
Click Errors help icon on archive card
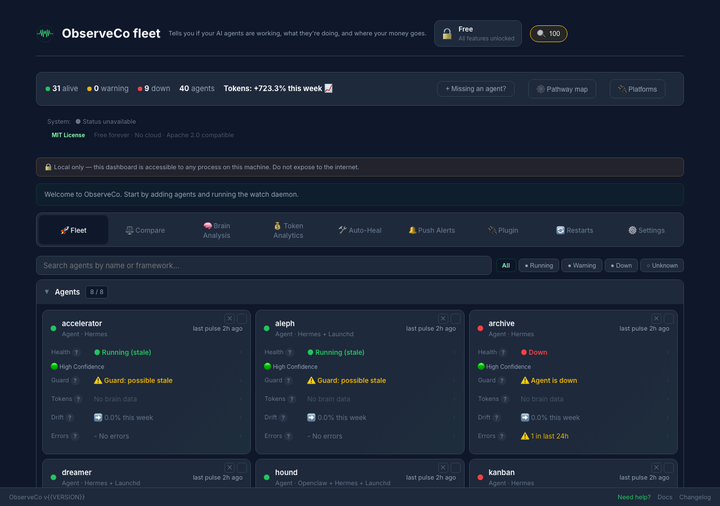[x=502, y=436]
